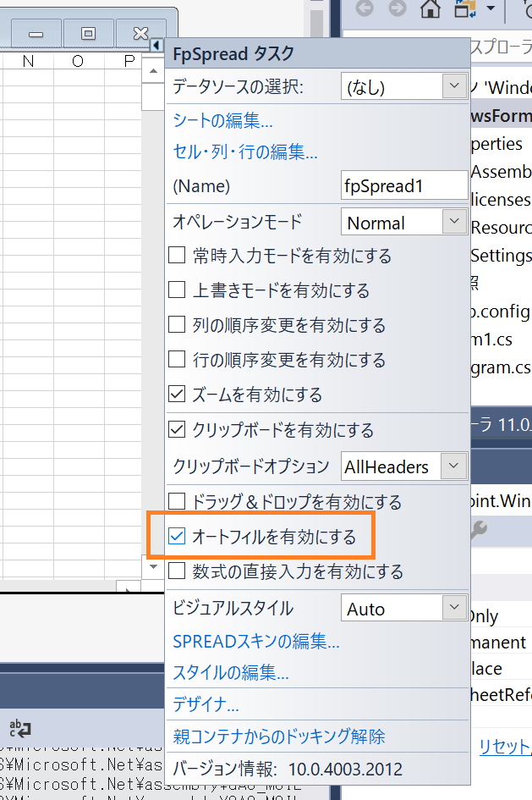This screenshot has width=532, height=800.
Task: Navigate forward in Solution Explorer toolbar
Action: [x=398, y=8]
